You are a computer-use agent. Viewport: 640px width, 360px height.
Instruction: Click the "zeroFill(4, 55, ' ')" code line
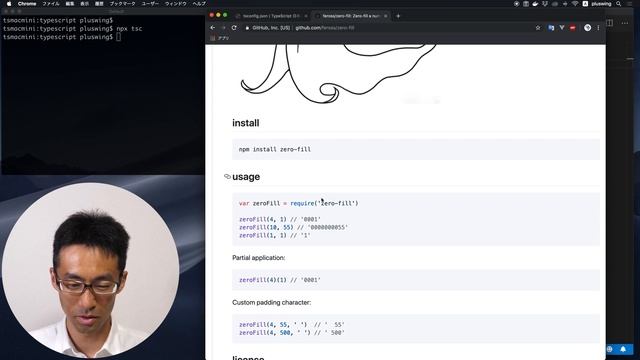pyautogui.click(x=292, y=325)
